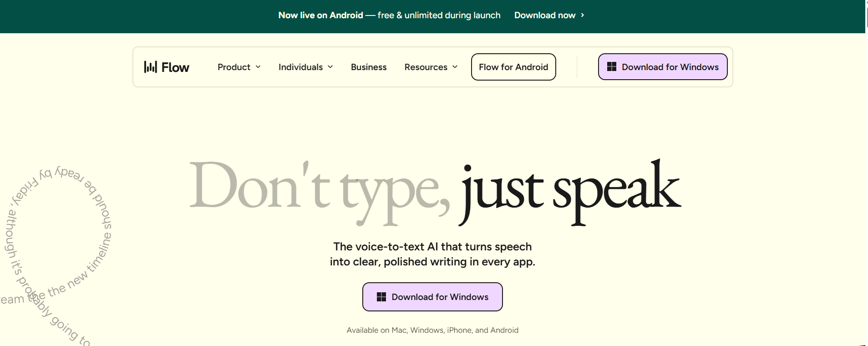The width and height of the screenshot is (868, 346).
Task: Click the 'Available on Mac, Windows' caption
Action: tap(432, 330)
